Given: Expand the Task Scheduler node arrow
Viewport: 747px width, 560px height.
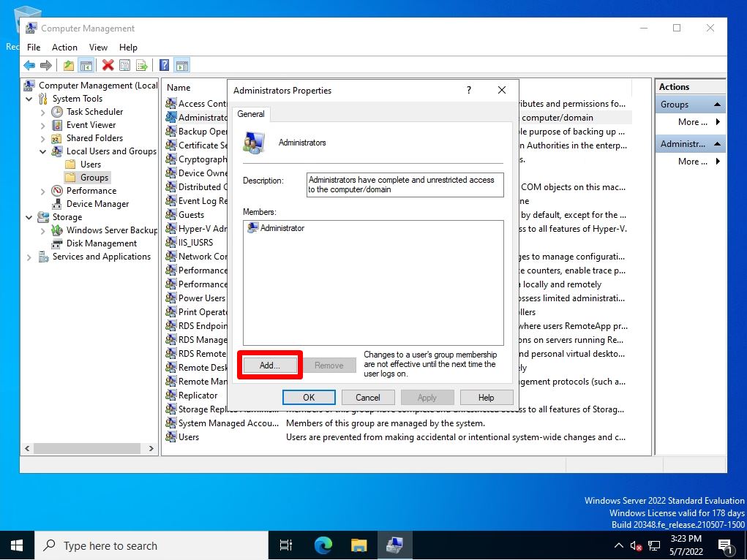Looking at the screenshot, I should [43, 113].
